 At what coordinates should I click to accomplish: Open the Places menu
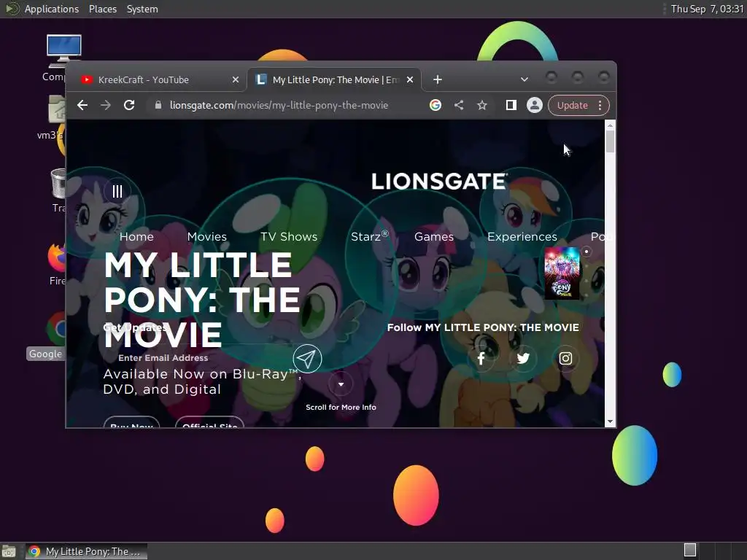pyautogui.click(x=102, y=9)
